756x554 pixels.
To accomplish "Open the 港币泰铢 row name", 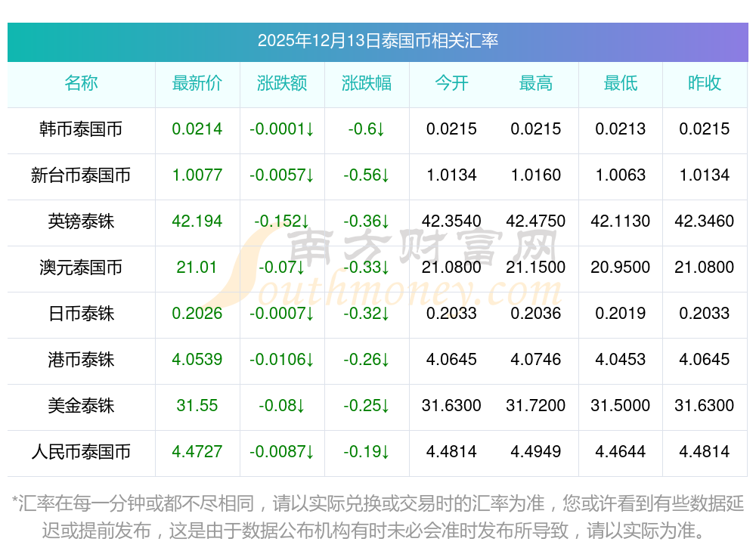I will (81, 360).
